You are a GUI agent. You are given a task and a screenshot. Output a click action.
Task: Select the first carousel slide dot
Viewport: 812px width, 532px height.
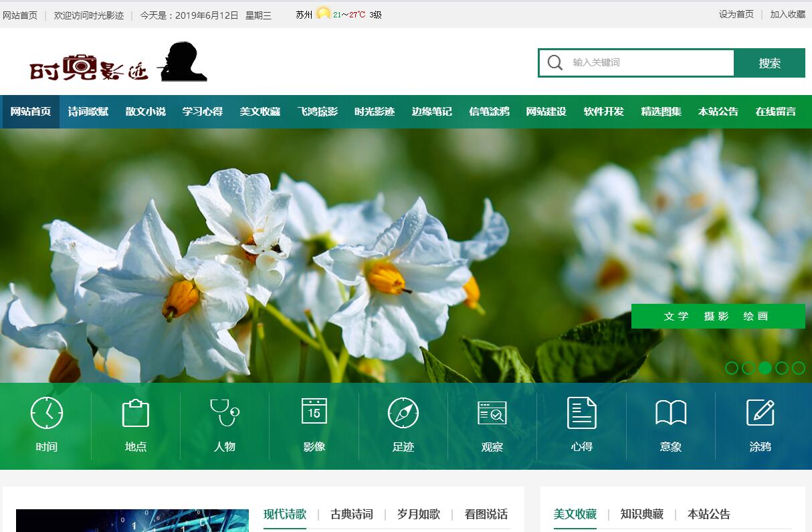coord(732,368)
